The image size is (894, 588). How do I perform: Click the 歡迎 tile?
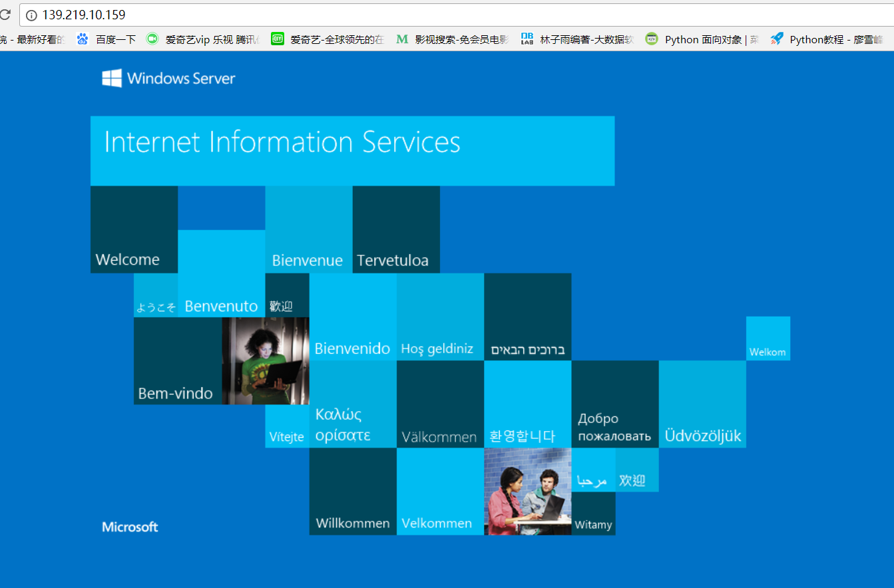(x=287, y=295)
